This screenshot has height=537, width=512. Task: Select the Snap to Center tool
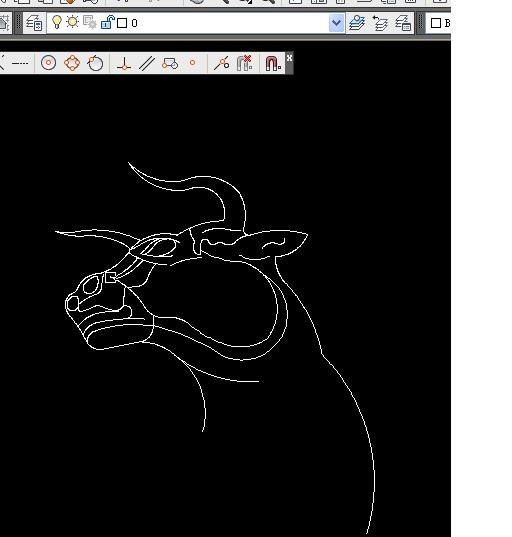pyautogui.click(x=48, y=63)
